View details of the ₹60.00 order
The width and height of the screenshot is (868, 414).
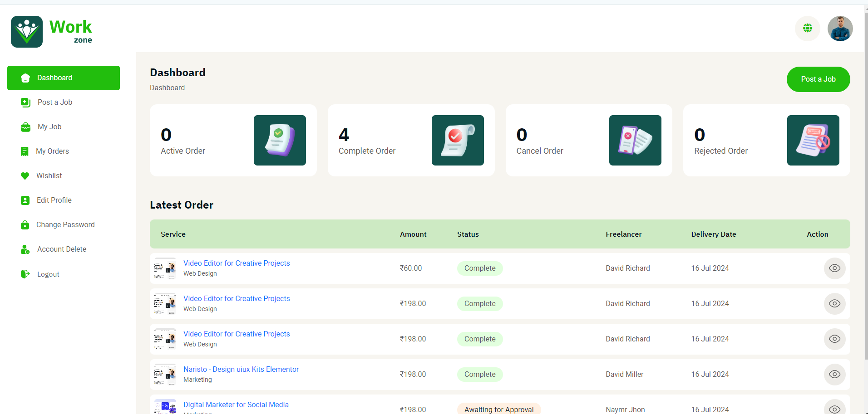click(834, 268)
